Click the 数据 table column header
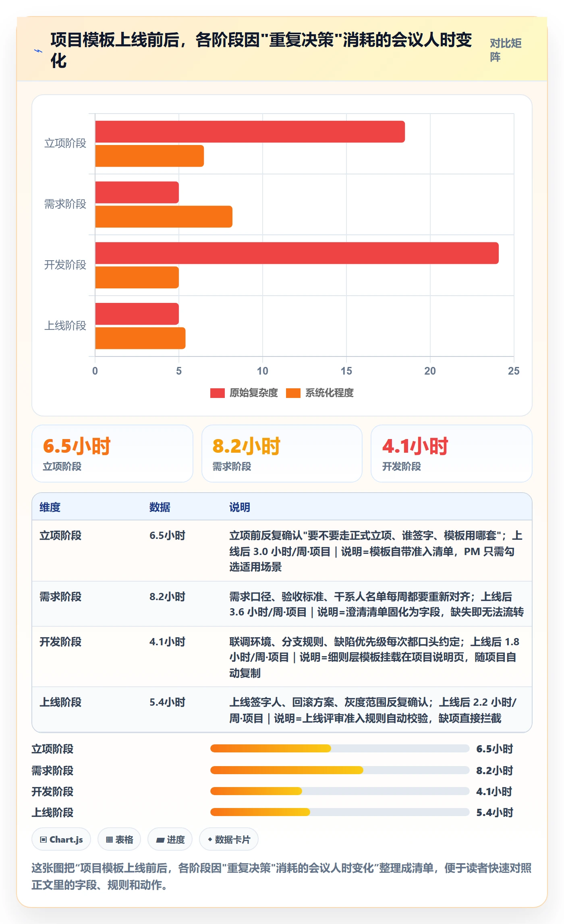Viewport: 564px width, 924px height. point(160,507)
